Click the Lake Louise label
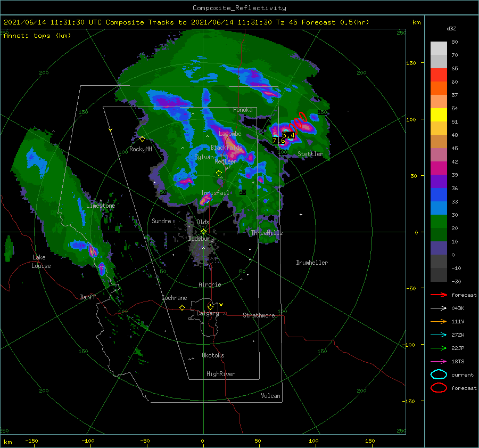Image resolution: width=479 pixels, height=448 pixels. [x=41, y=262]
